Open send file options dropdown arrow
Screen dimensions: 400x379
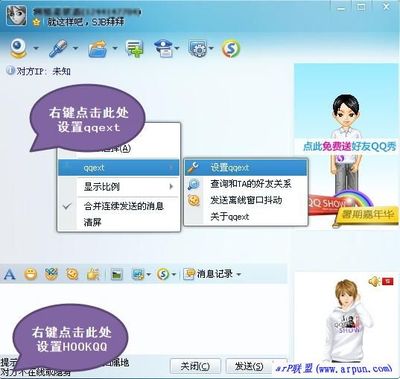click(x=115, y=48)
